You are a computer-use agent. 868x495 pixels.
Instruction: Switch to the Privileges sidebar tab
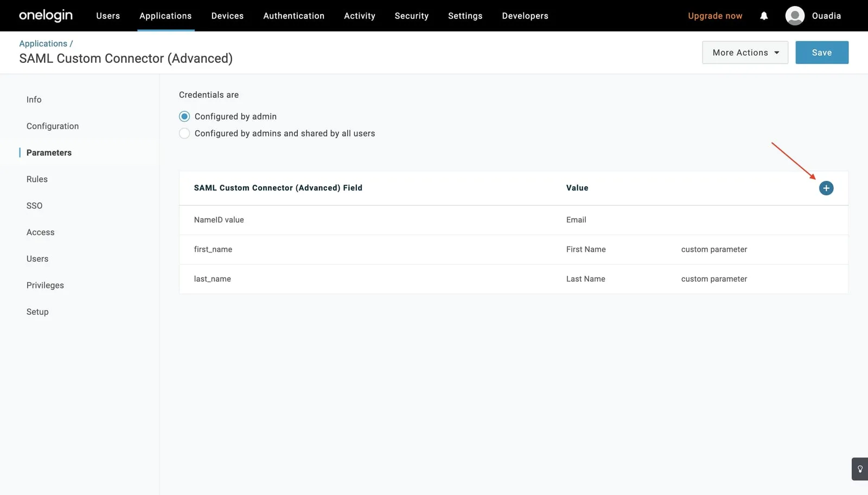pyautogui.click(x=45, y=285)
